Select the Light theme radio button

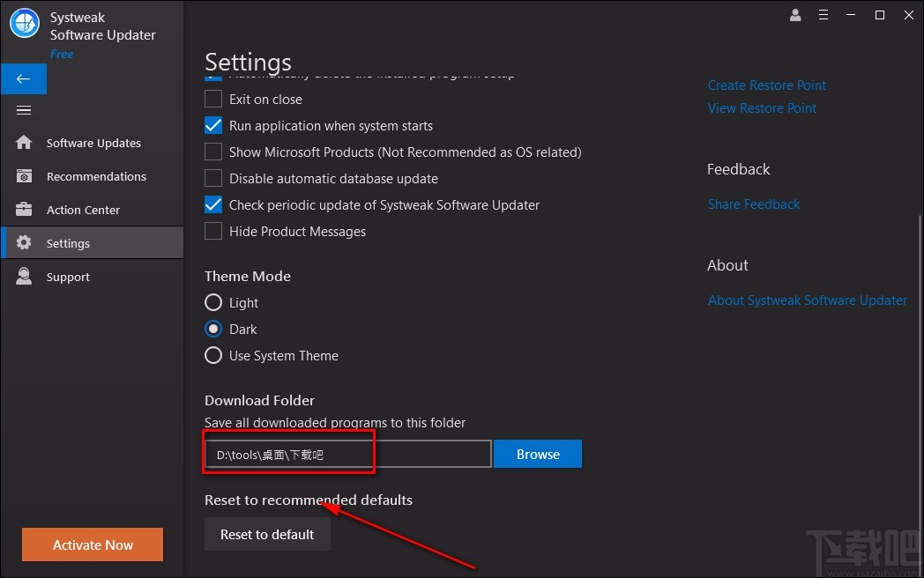click(x=212, y=302)
